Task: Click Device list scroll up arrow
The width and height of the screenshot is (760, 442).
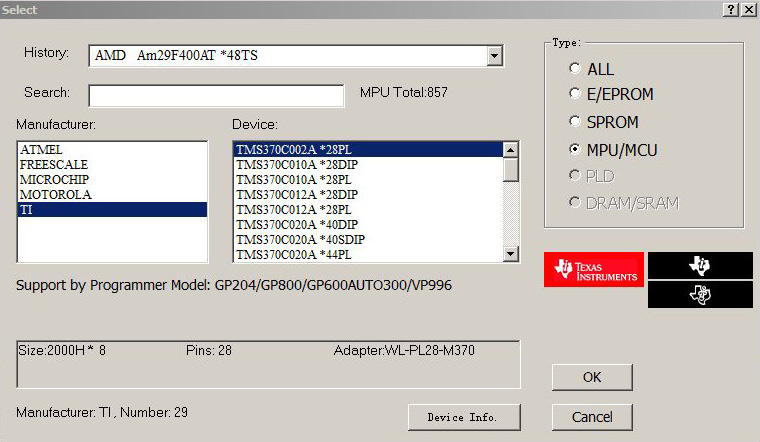Action: click(510, 150)
